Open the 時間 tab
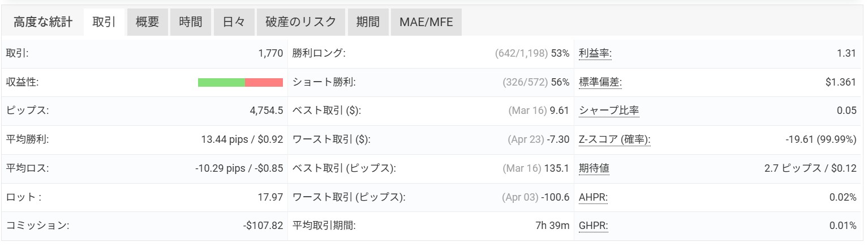This screenshot has width=868, height=246. [191, 22]
